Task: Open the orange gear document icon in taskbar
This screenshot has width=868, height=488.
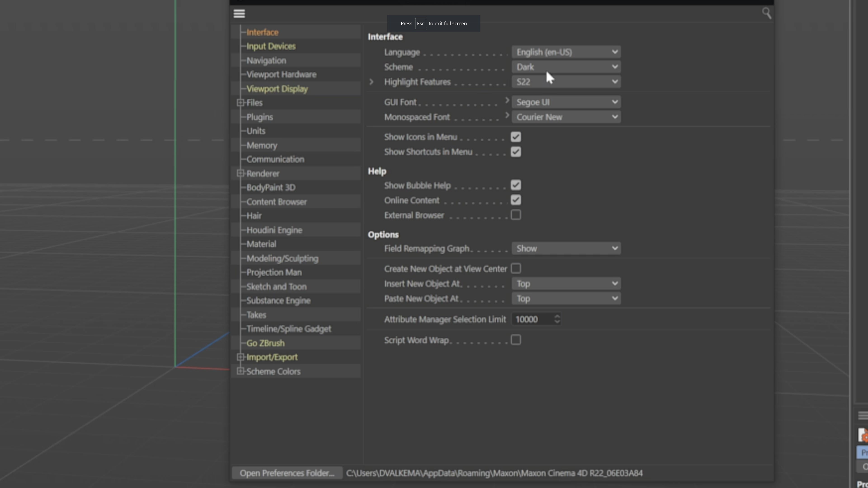Action: click(863, 435)
